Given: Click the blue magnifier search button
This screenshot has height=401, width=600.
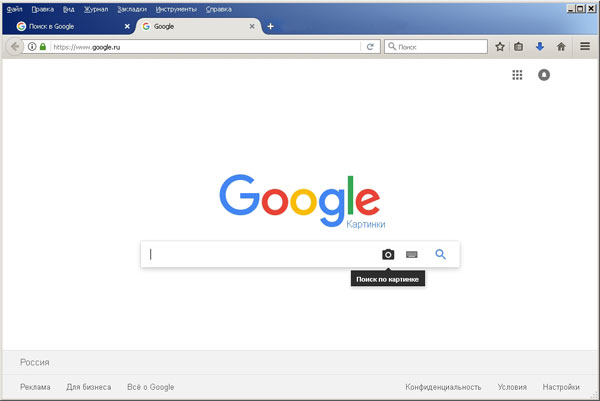Looking at the screenshot, I should (x=440, y=254).
